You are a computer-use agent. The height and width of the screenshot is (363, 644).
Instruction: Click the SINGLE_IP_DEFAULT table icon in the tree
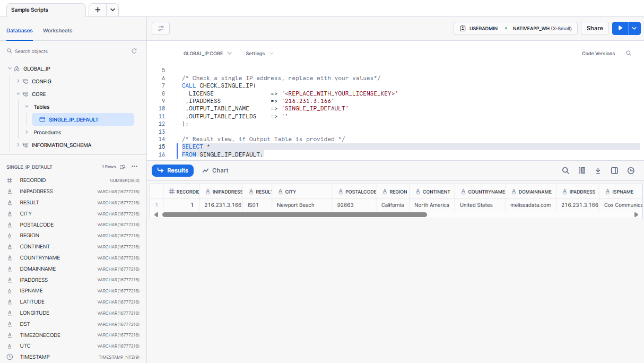(42, 120)
